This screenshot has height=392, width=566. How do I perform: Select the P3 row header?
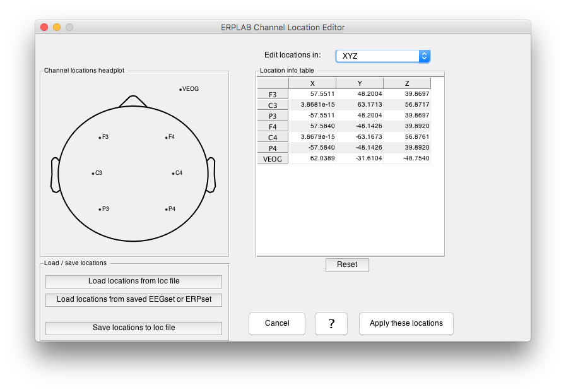coord(273,116)
